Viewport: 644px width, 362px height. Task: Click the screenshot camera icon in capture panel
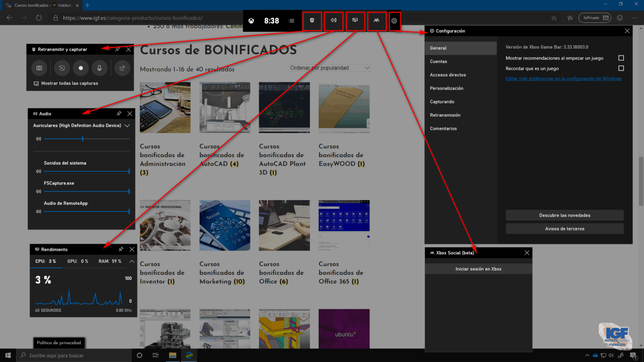tap(39, 68)
